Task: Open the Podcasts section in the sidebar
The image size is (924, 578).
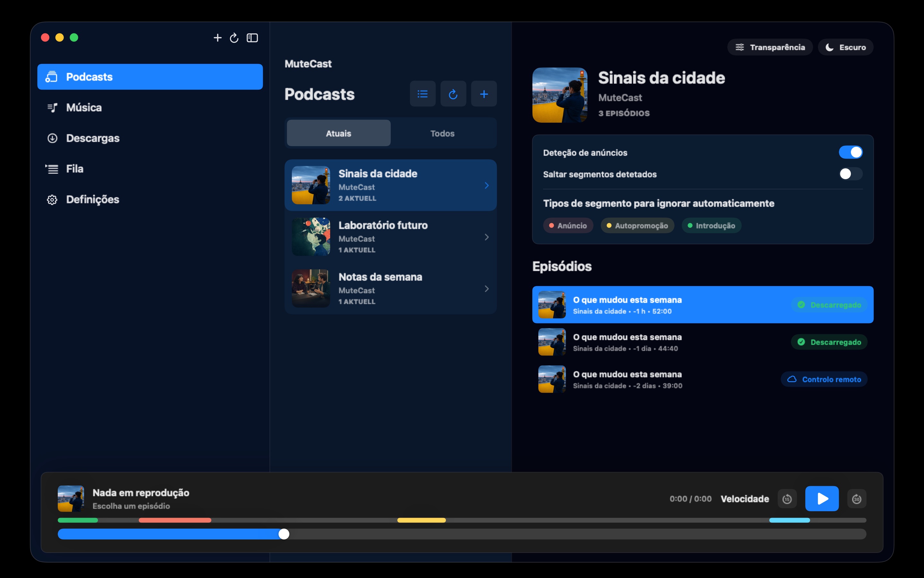Action: click(150, 77)
